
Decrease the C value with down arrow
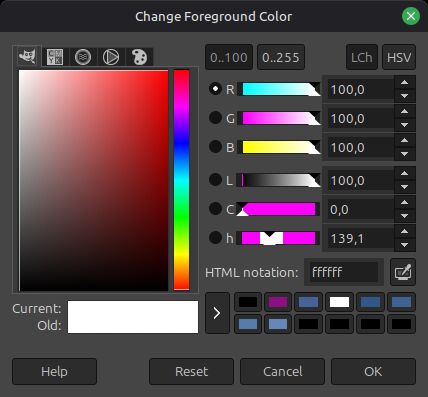point(405,216)
